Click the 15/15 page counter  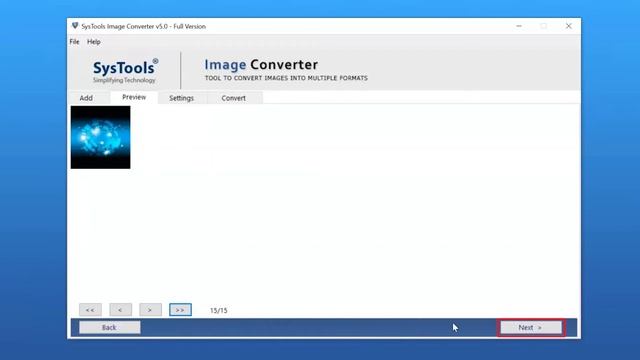(219, 311)
